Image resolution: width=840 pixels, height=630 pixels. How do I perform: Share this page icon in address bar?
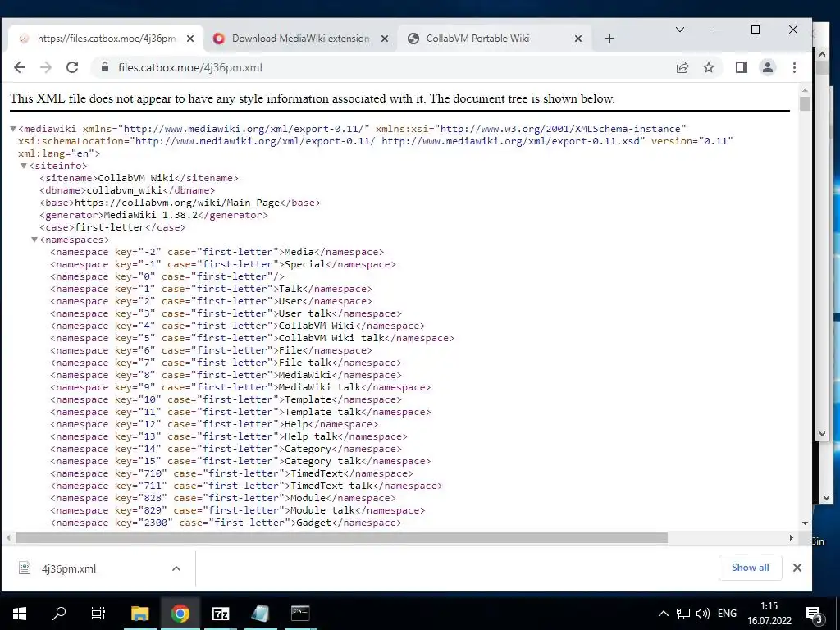(x=682, y=67)
